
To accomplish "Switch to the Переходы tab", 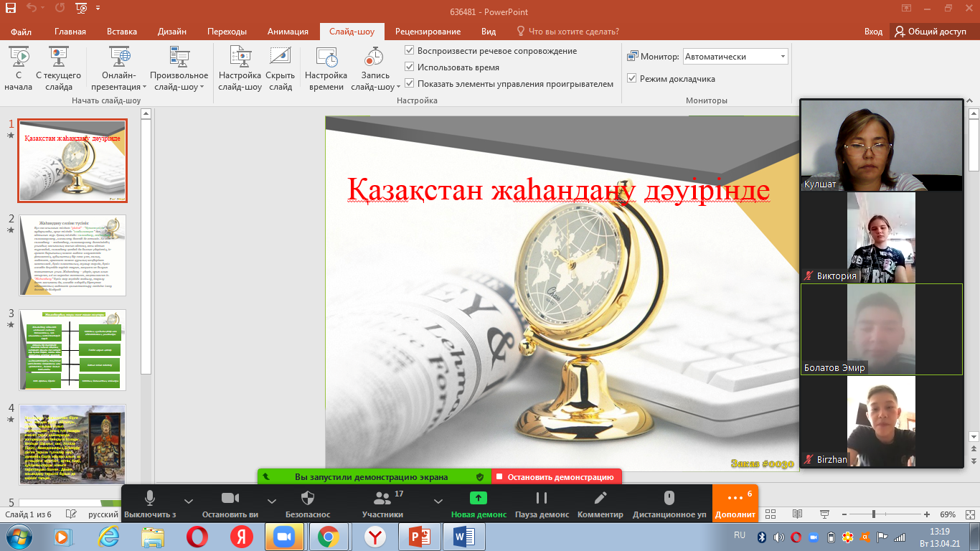I will (x=227, y=32).
